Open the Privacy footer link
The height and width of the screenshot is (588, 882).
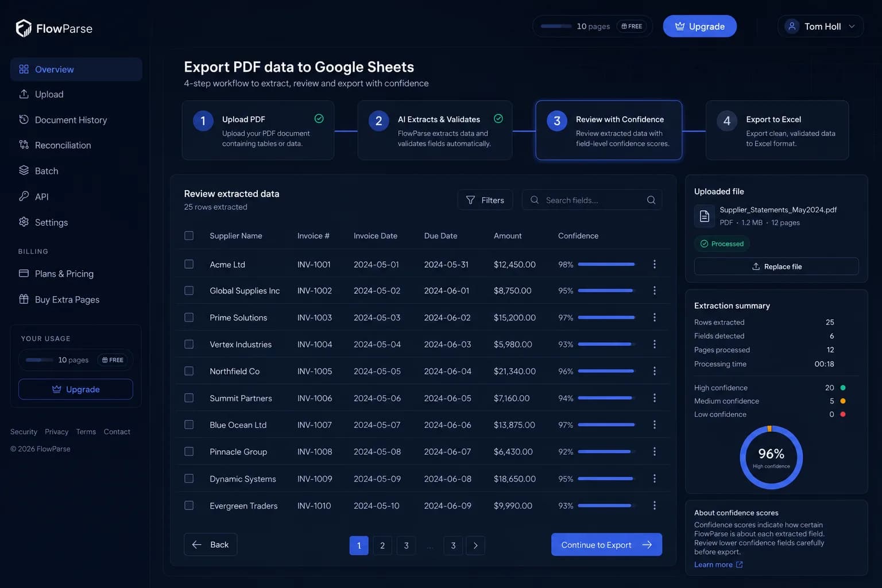pyautogui.click(x=56, y=432)
